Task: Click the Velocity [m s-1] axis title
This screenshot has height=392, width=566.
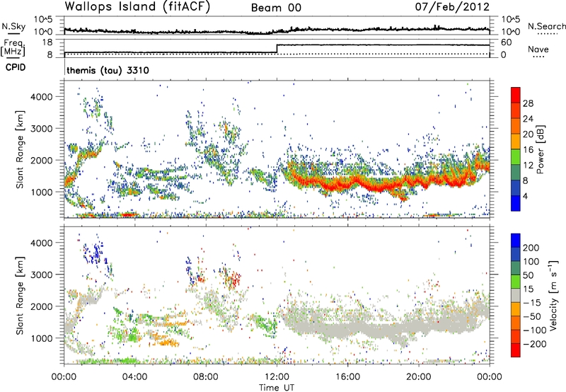Action: click(x=553, y=295)
